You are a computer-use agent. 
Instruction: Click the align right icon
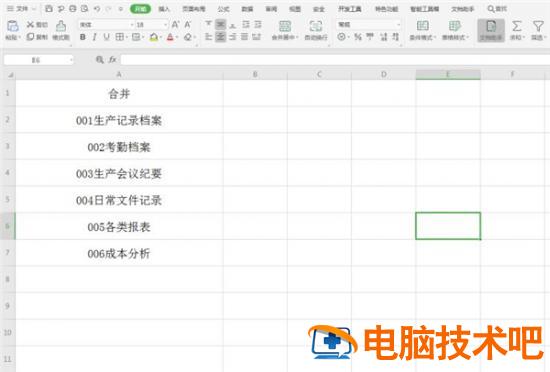coord(233,37)
